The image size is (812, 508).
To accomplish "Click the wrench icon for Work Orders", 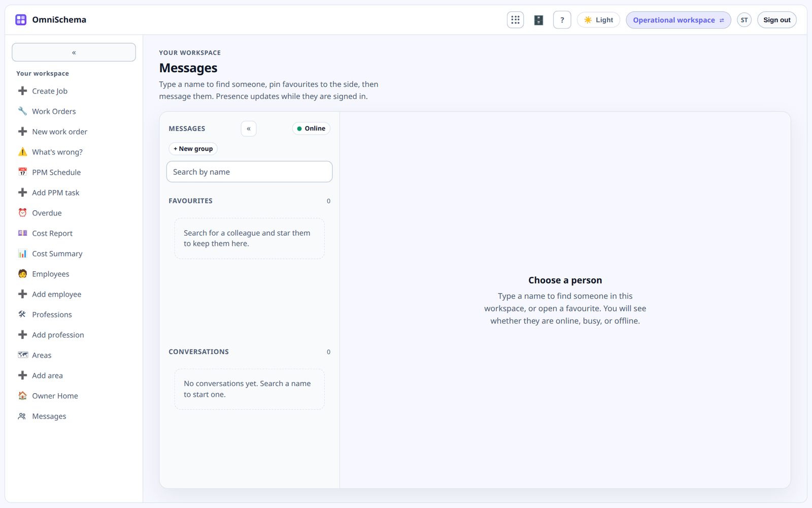I will coord(22,111).
